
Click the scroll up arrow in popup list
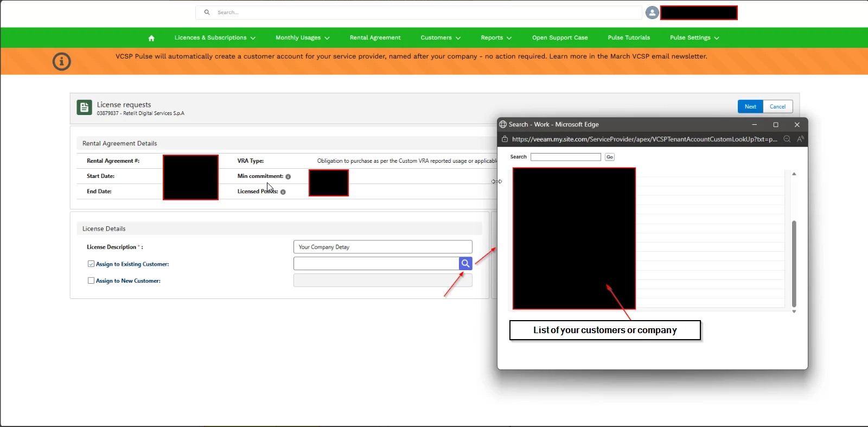tap(794, 174)
